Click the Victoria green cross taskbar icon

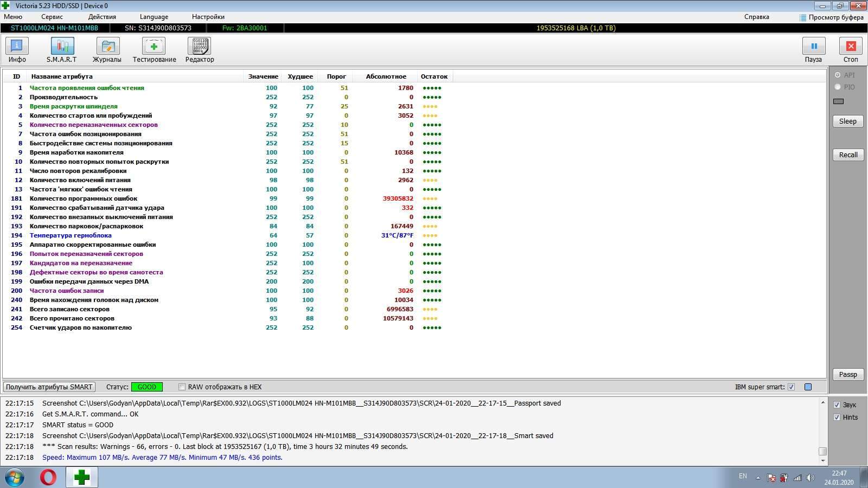(x=82, y=477)
